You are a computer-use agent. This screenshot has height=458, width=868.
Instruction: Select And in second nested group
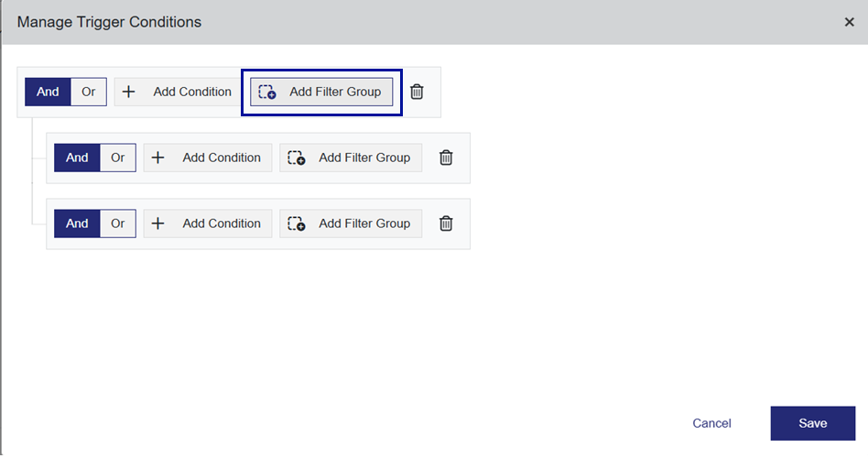coord(77,224)
